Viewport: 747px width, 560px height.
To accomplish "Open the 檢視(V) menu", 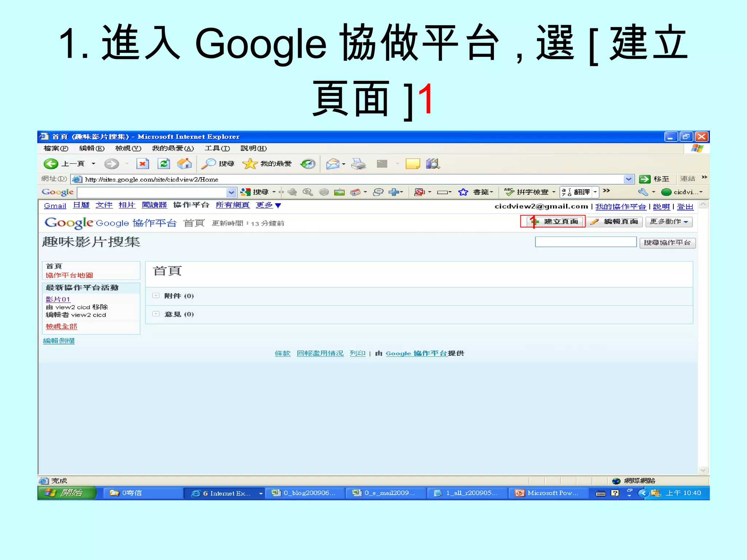I will 128,148.
